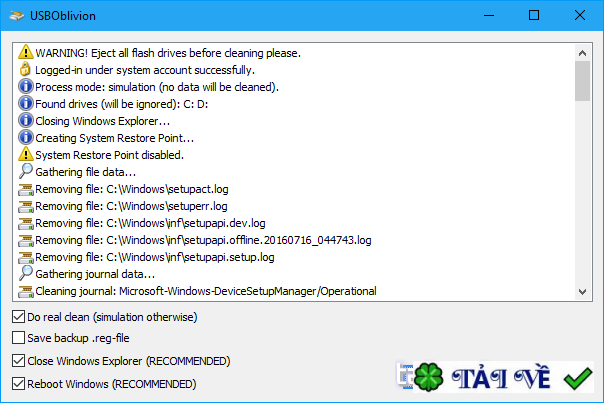
Task: Minimize the USBOblivion window
Action: 489,15
